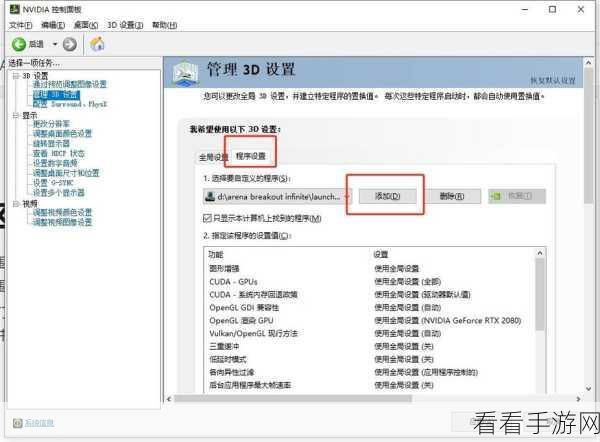Open 旋转显示器 in the task tree
Image resolution: width=600 pixels, height=442 pixels.
51,144
